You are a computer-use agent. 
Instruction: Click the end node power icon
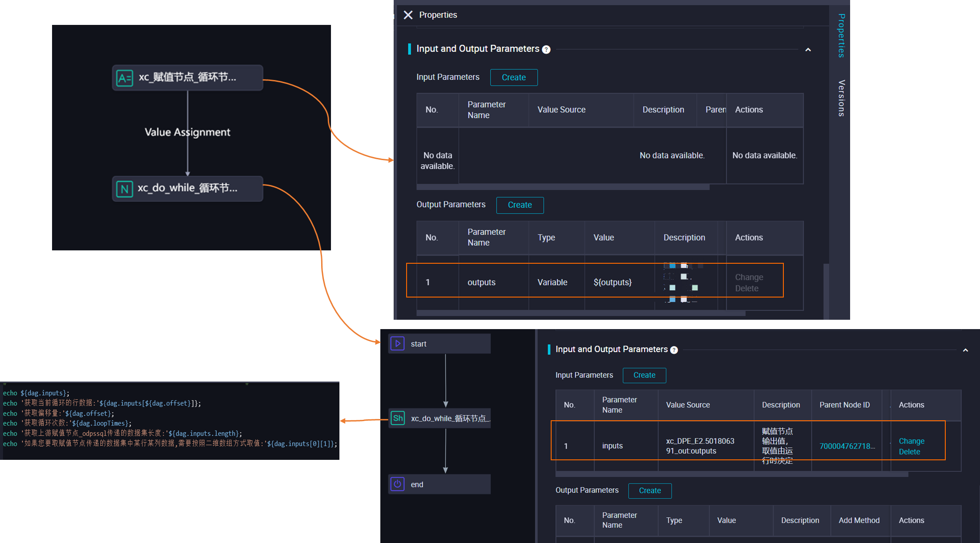[397, 484]
